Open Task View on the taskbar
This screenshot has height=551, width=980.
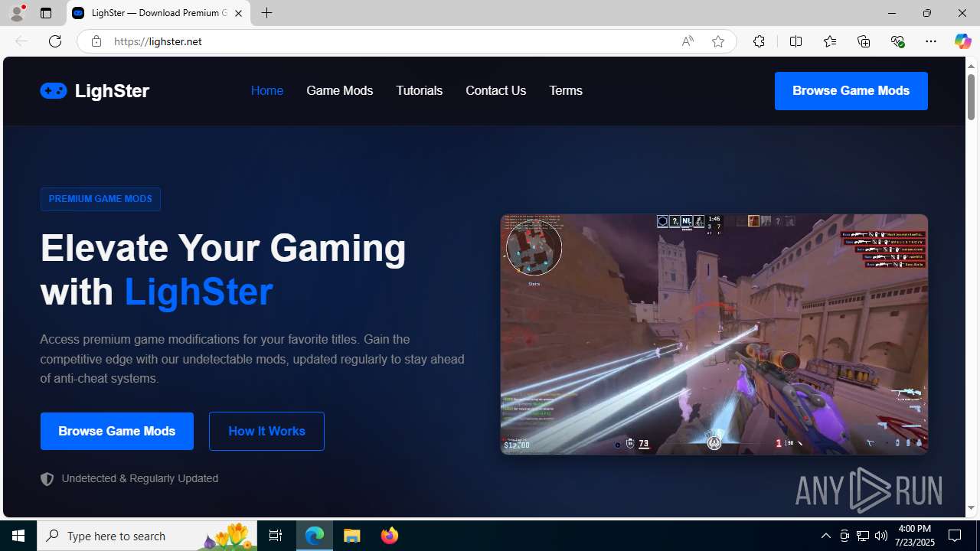point(276,536)
